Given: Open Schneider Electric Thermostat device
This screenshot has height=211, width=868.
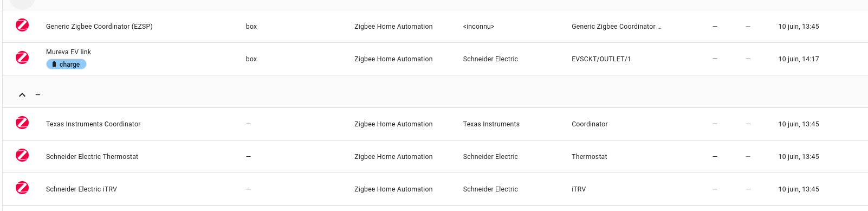Looking at the screenshot, I should point(92,157).
